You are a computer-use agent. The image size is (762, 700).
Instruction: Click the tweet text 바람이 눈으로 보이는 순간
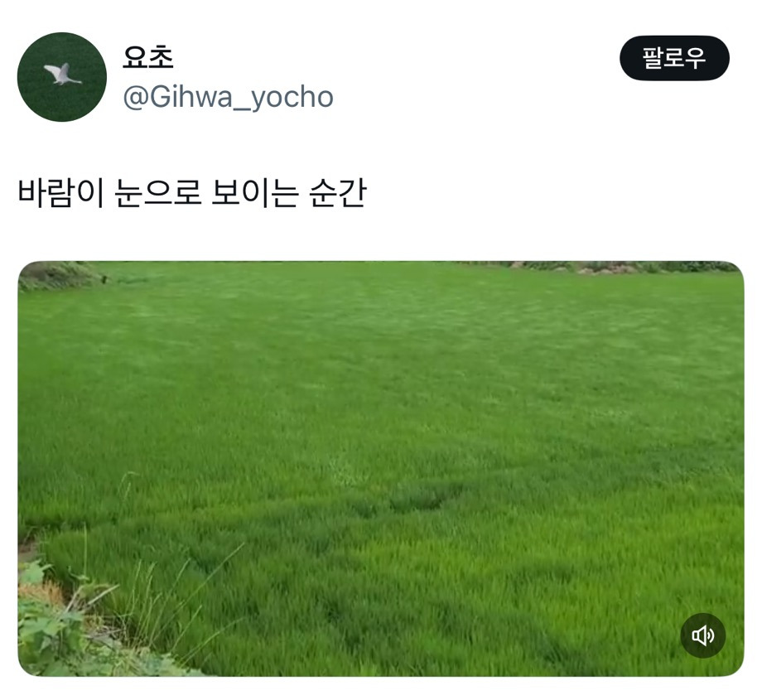192,193
